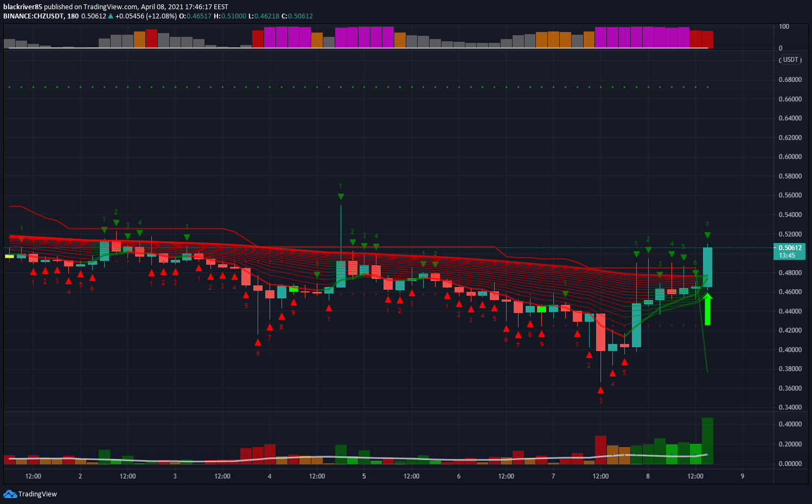Image resolution: width=812 pixels, height=504 pixels.
Task: Click the date label 9 on time axis
Action: tap(743, 476)
